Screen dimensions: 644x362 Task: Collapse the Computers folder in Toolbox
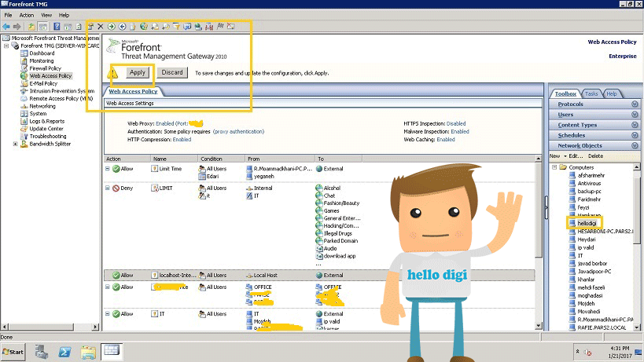(x=554, y=167)
